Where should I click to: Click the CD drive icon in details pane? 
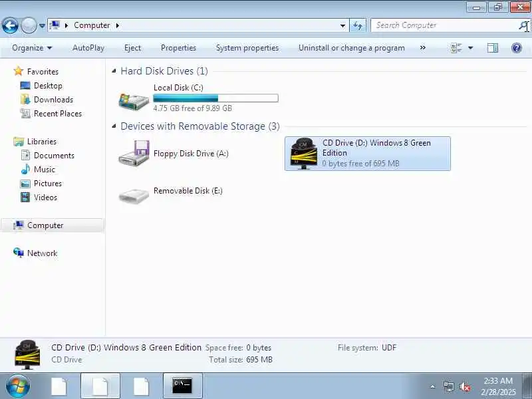(27, 354)
